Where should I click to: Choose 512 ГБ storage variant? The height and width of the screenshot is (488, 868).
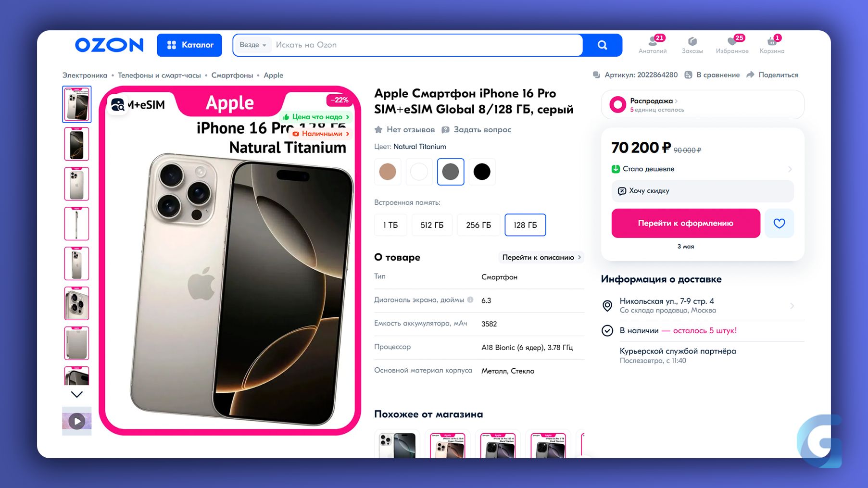[x=432, y=225]
